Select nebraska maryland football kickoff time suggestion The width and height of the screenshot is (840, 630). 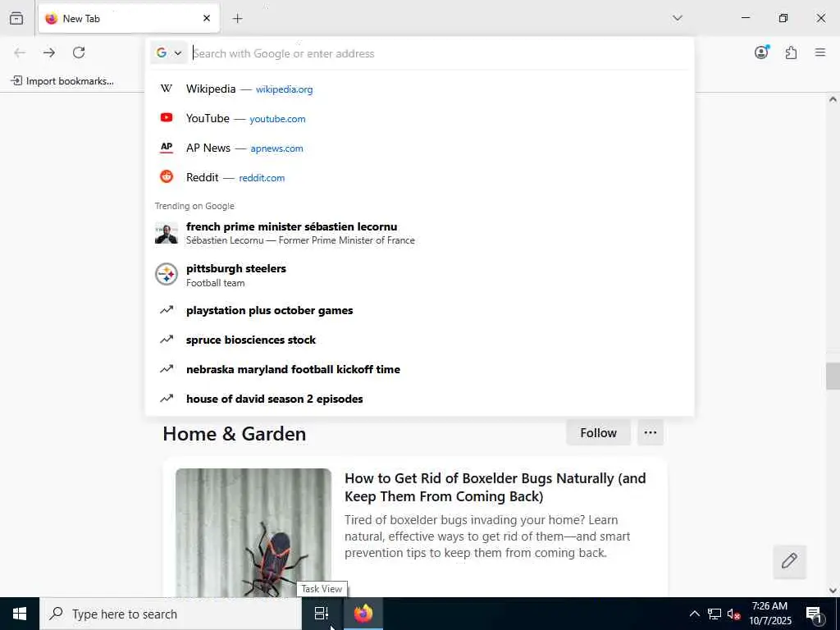click(x=419, y=369)
